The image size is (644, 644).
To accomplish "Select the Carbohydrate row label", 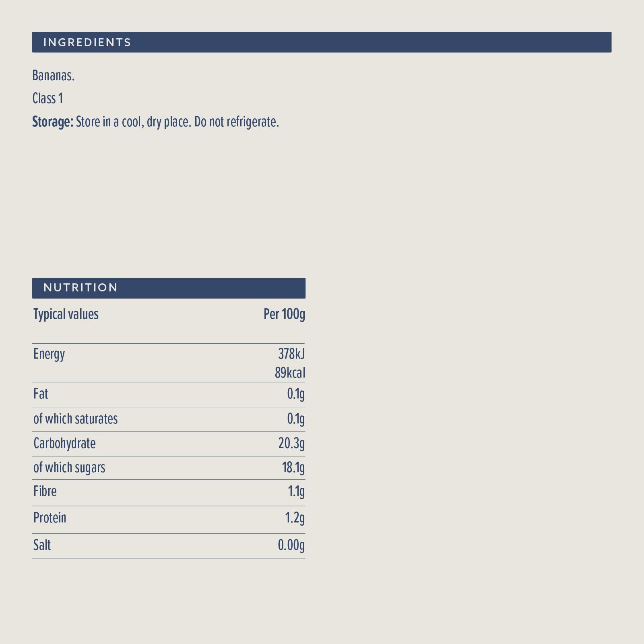I will 64,443.
